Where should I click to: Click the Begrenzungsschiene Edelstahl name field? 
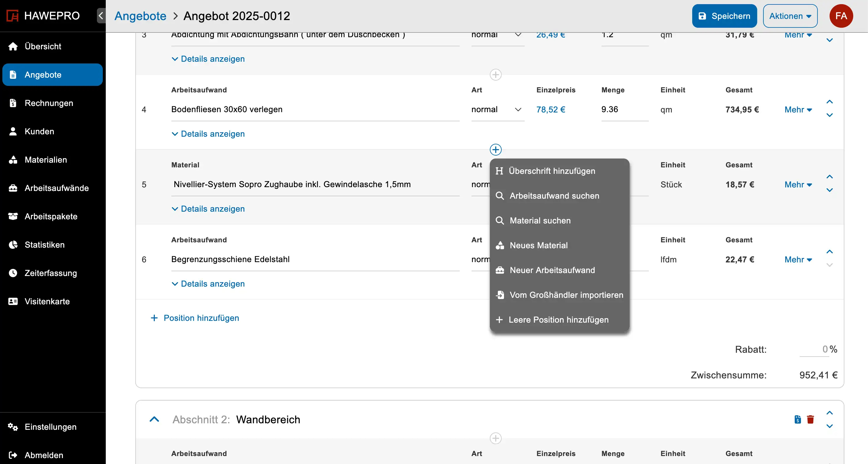point(315,260)
